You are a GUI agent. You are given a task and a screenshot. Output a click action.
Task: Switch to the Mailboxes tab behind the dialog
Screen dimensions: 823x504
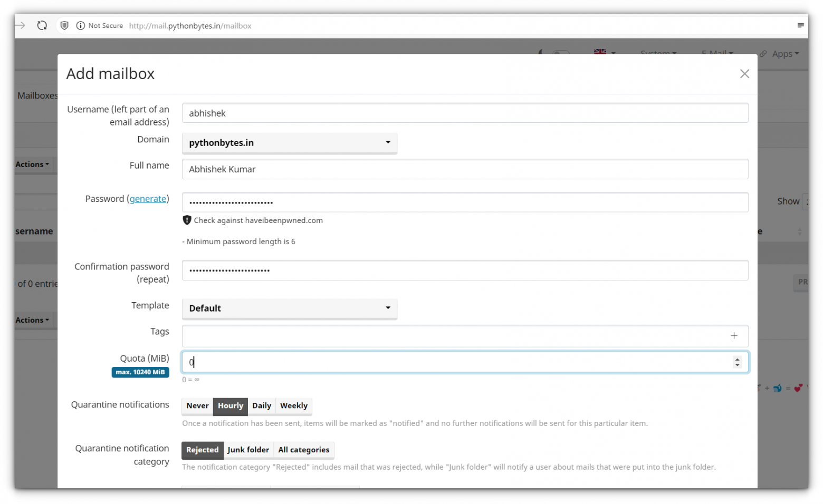point(37,95)
